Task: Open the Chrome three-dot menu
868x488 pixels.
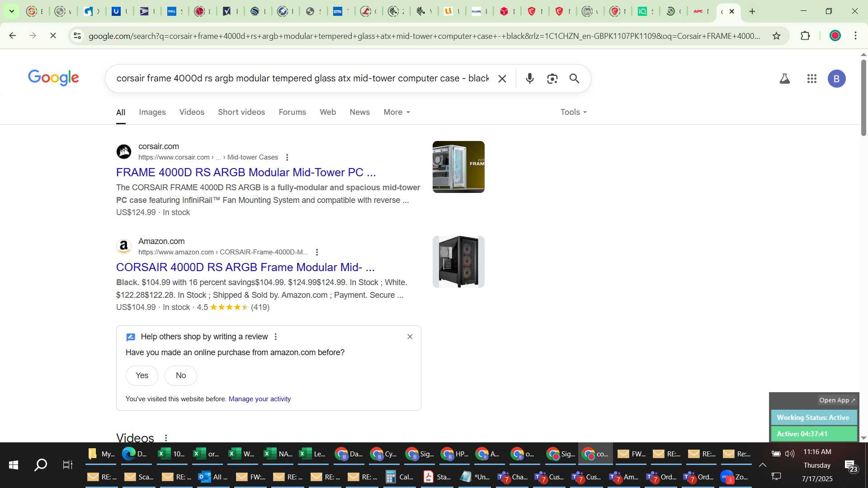Action: 855,36
